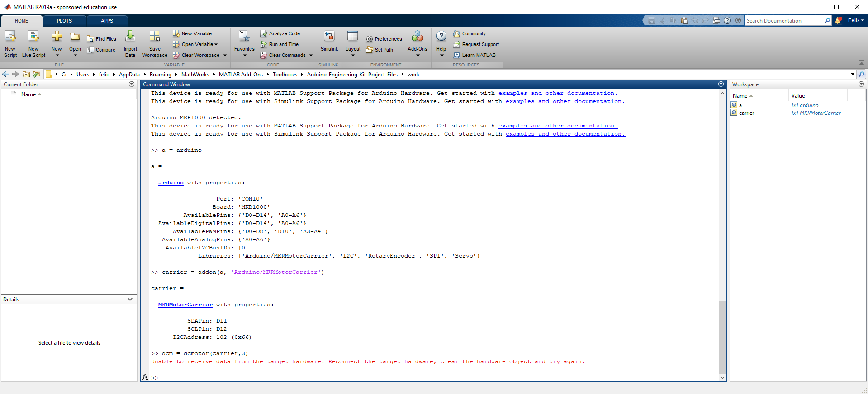Open the Command Window actions menu
Image resolution: width=868 pixels, height=394 pixels.
coord(721,84)
